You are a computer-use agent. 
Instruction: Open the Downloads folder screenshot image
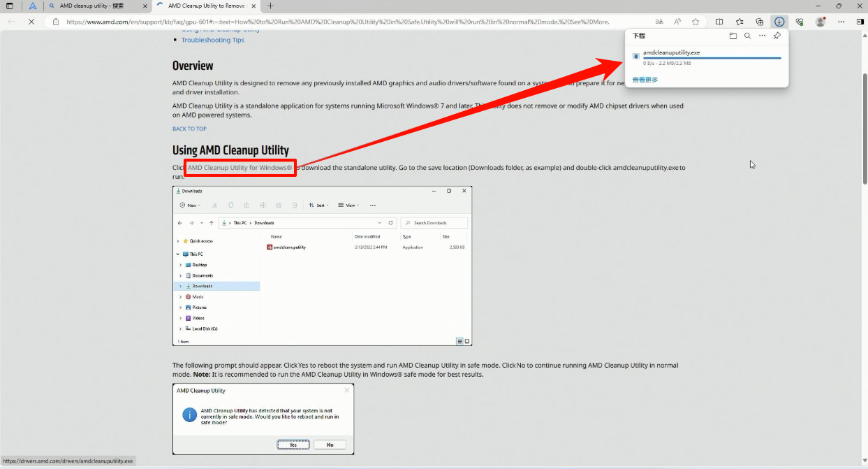tap(323, 266)
